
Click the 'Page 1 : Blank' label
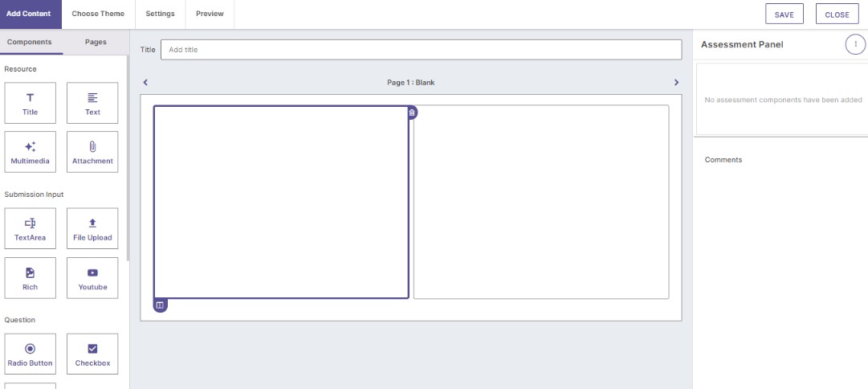(x=411, y=83)
